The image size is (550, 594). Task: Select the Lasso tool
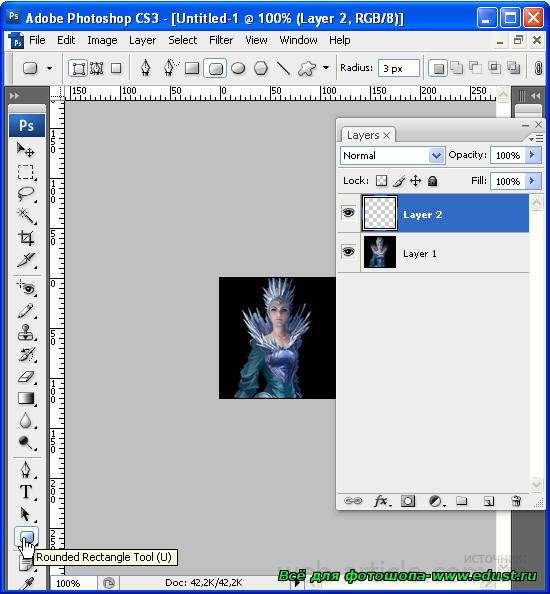pyautogui.click(x=26, y=194)
